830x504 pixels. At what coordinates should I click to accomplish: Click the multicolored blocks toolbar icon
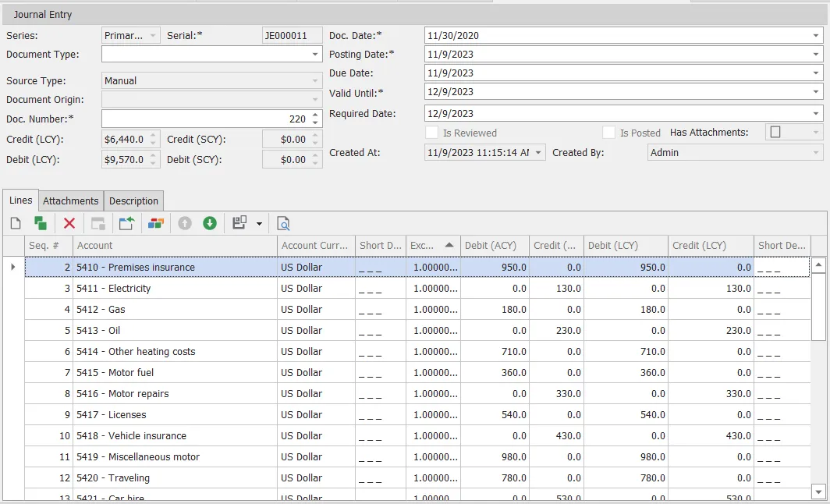click(x=155, y=224)
